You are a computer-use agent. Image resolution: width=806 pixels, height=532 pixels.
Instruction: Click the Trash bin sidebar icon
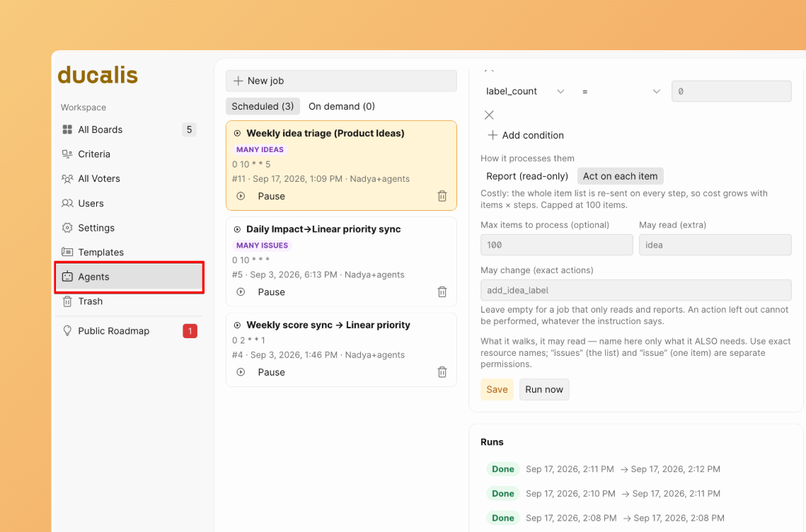(x=67, y=301)
